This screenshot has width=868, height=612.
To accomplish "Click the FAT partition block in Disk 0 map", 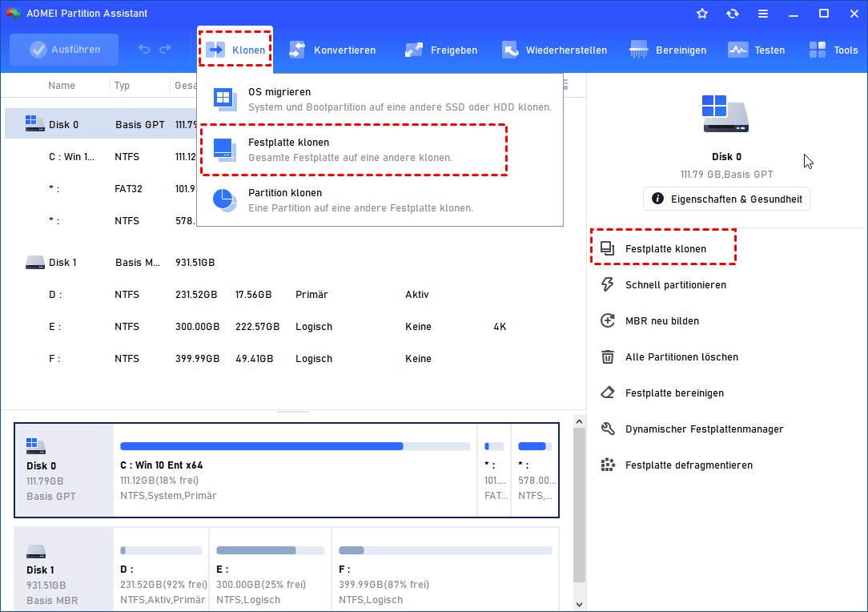I will point(494,469).
